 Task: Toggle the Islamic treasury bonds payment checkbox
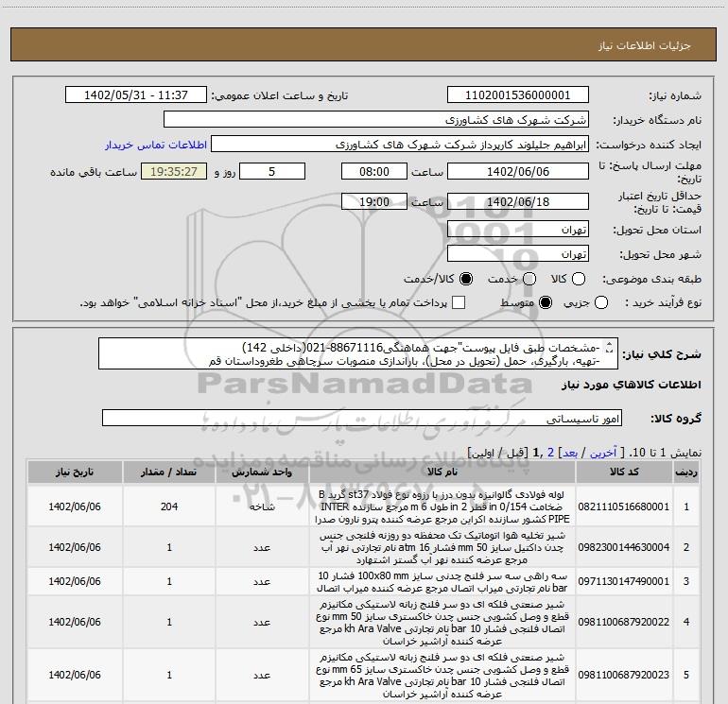point(459,302)
